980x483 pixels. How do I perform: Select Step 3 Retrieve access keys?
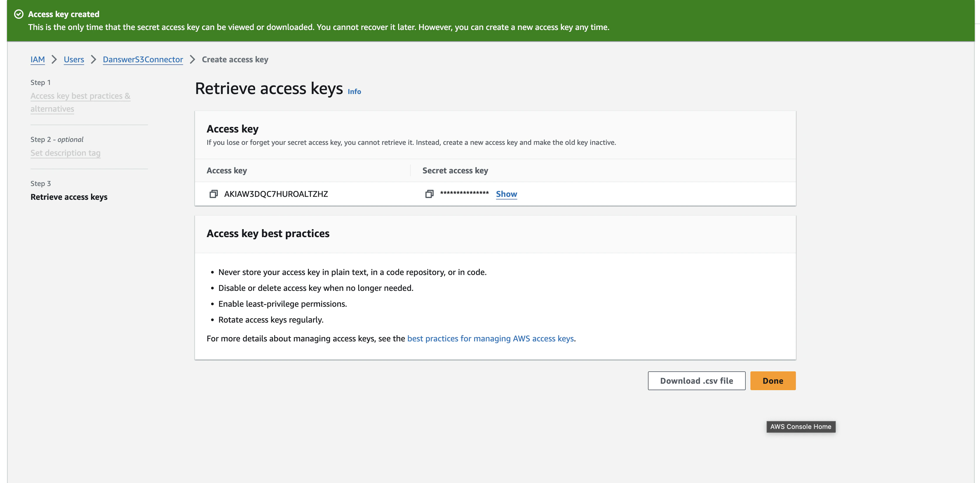69,197
